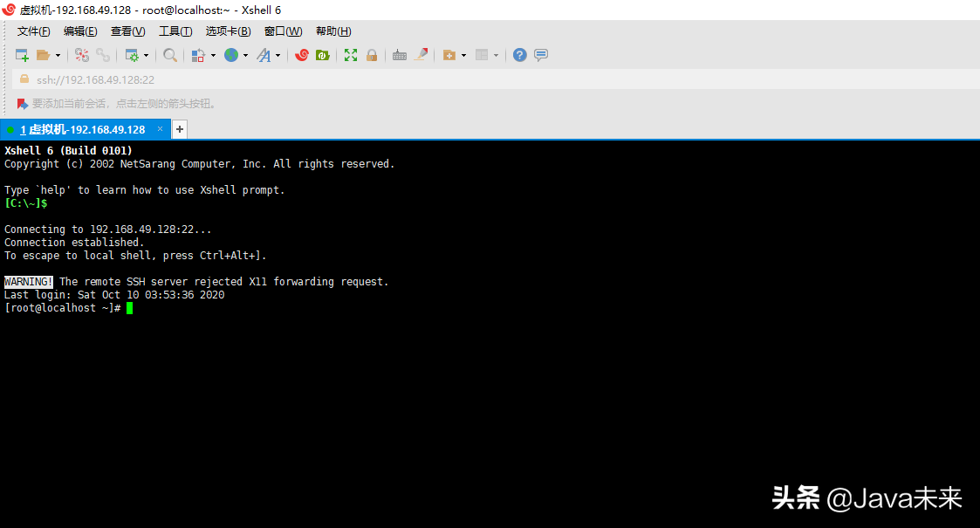Close the 虚拟机-192.168.49.128 tab
Viewport: 980px width, 528px height.
coord(160,128)
